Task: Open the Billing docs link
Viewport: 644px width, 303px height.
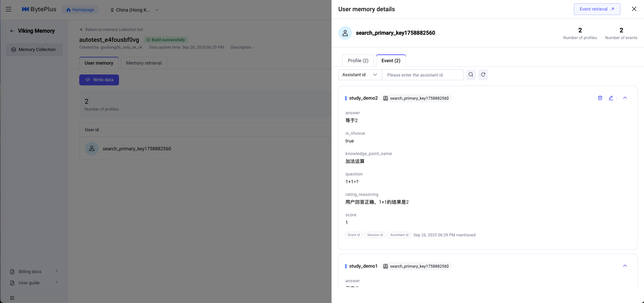Action: [x=30, y=272]
